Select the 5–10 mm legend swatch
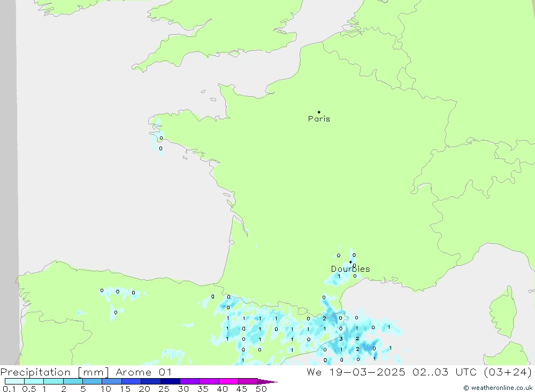 [x=93, y=381]
